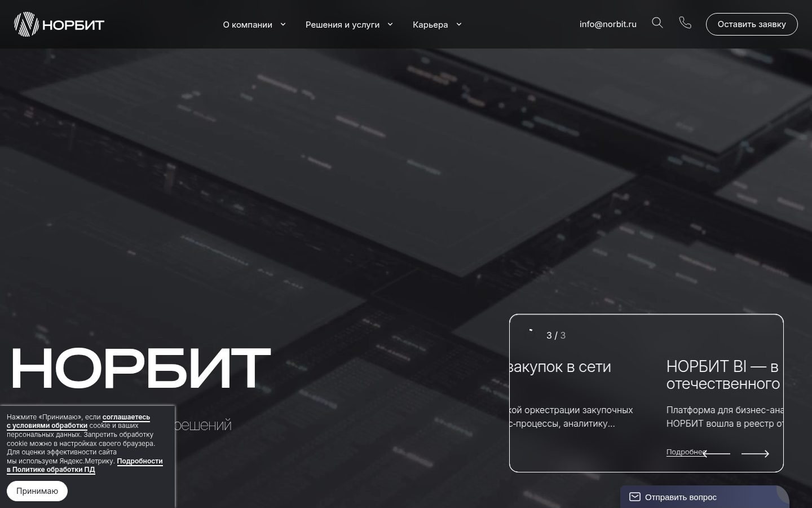812x508 pixels.
Task: Click the envelope icon beside Отправить вопрос
Action: [635, 497]
